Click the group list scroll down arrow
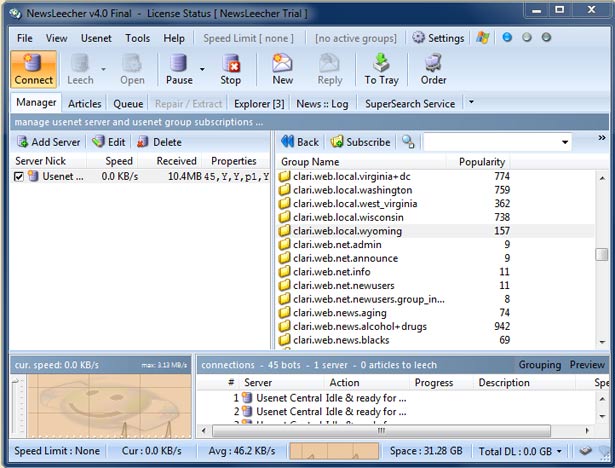Image resolution: width=615 pixels, height=468 pixels. (x=602, y=342)
